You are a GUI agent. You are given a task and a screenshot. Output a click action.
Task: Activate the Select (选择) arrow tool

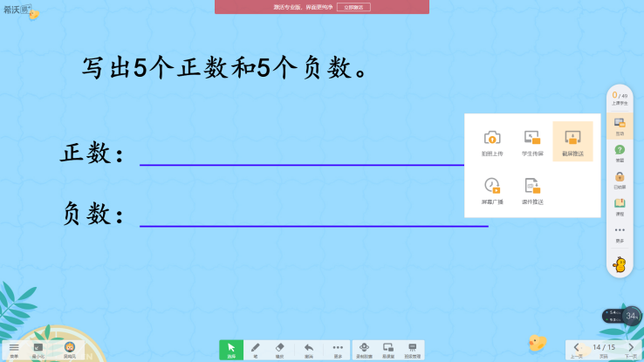click(x=231, y=350)
